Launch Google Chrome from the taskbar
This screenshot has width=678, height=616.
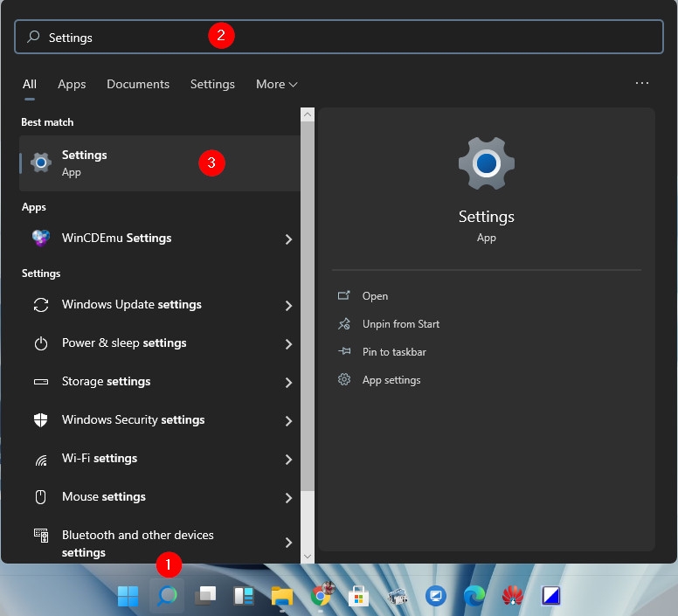[x=322, y=595]
